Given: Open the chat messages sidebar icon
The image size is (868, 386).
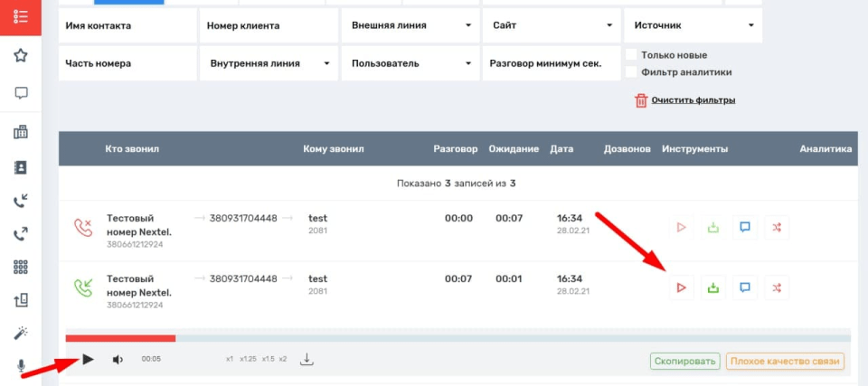Looking at the screenshot, I should (x=21, y=93).
